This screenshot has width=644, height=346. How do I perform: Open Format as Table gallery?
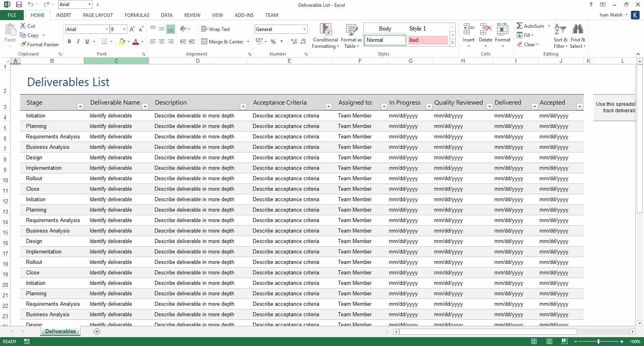[351, 36]
